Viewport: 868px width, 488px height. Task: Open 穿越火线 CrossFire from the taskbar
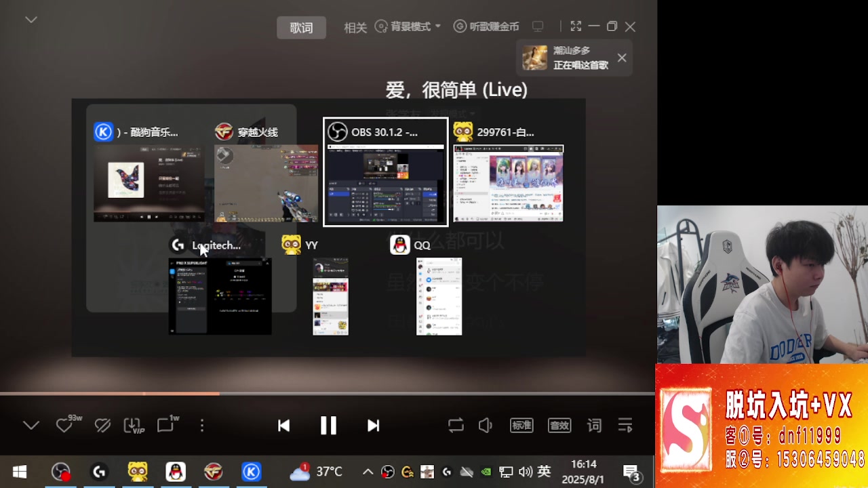[214, 472]
